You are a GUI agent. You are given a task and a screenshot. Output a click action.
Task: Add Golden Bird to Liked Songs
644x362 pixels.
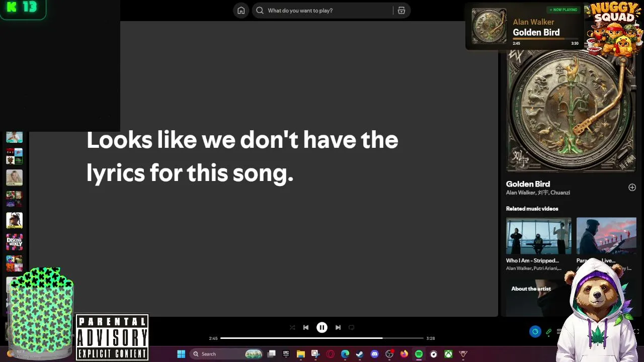click(x=632, y=188)
